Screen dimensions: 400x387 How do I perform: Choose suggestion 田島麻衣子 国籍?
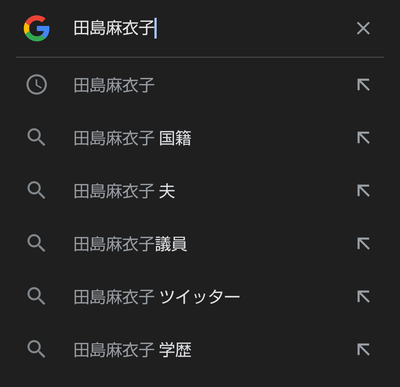pyautogui.click(x=200, y=138)
